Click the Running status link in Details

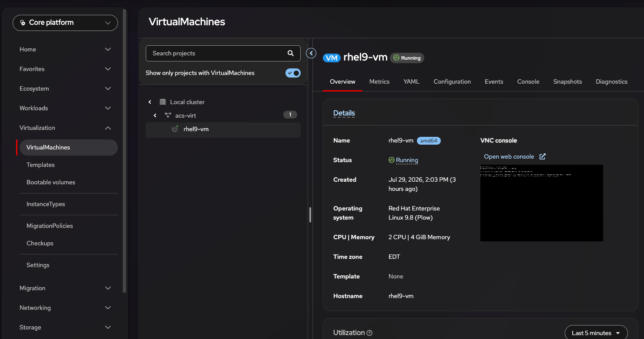(x=407, y=160)
